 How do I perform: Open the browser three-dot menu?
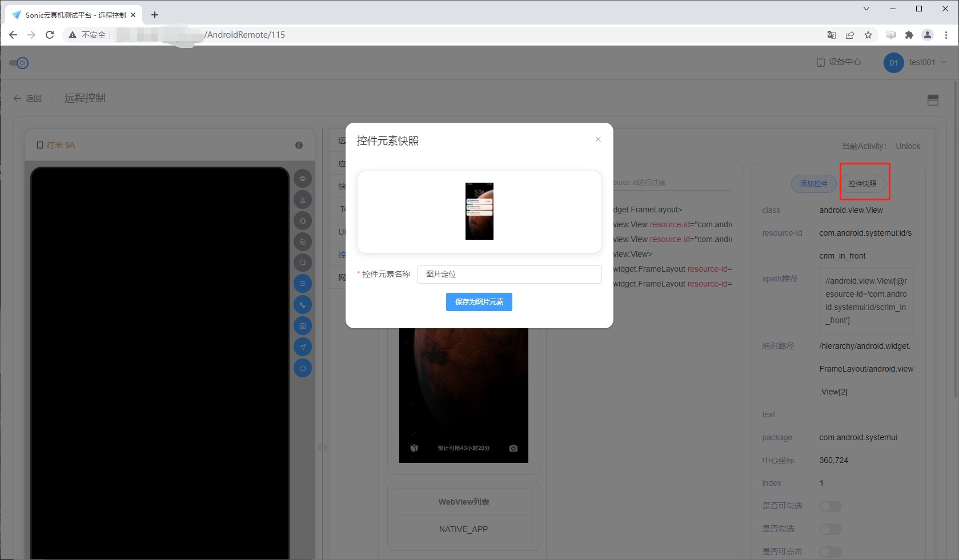click(x=946, y=35)
